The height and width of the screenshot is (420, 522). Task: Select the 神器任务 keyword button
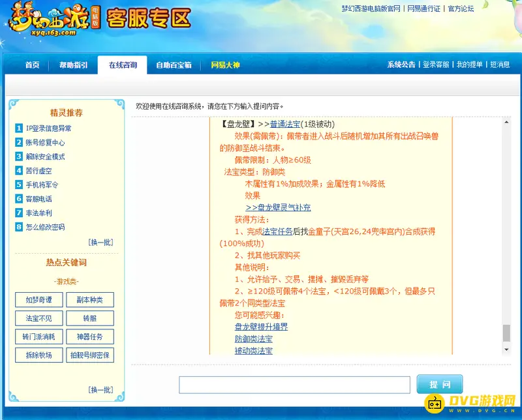click(90, 337)
